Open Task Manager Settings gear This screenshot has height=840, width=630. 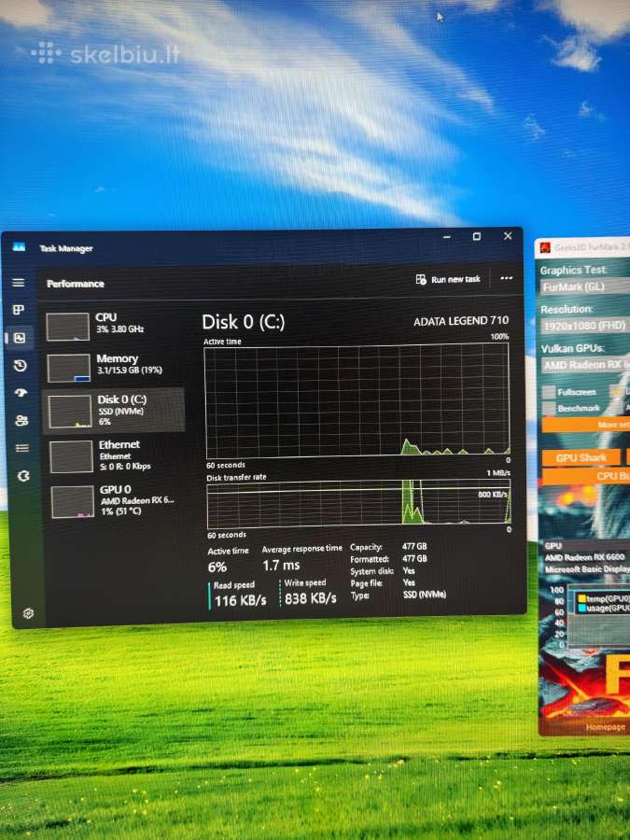[28, 613]
